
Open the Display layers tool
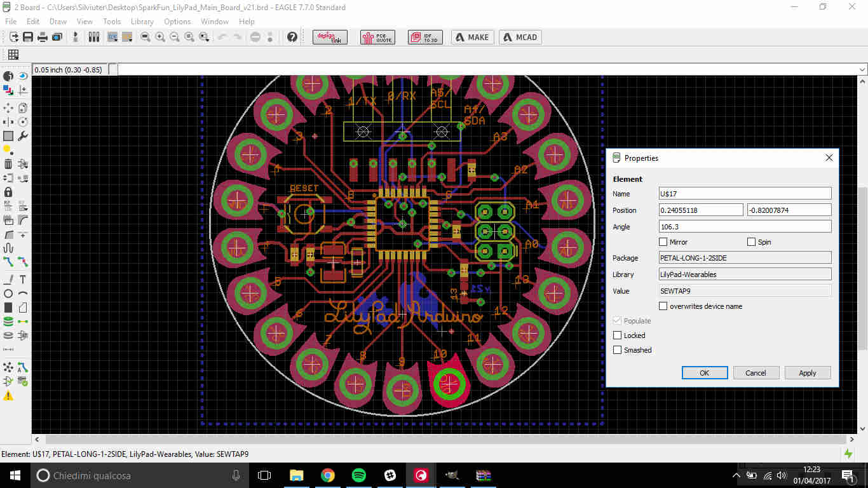[x=8, y=91]
